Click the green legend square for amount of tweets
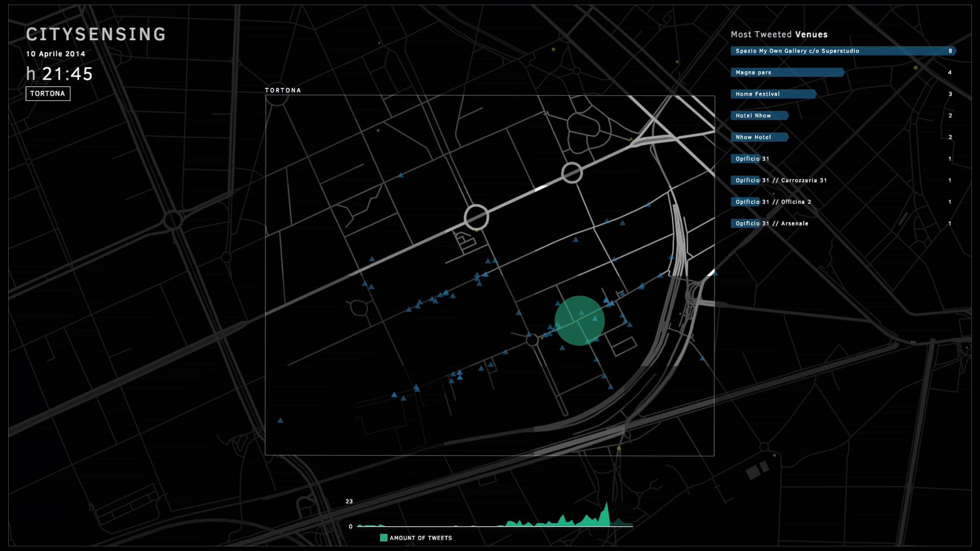This screenshot has height=551, width=980. (x=383, y=537)
